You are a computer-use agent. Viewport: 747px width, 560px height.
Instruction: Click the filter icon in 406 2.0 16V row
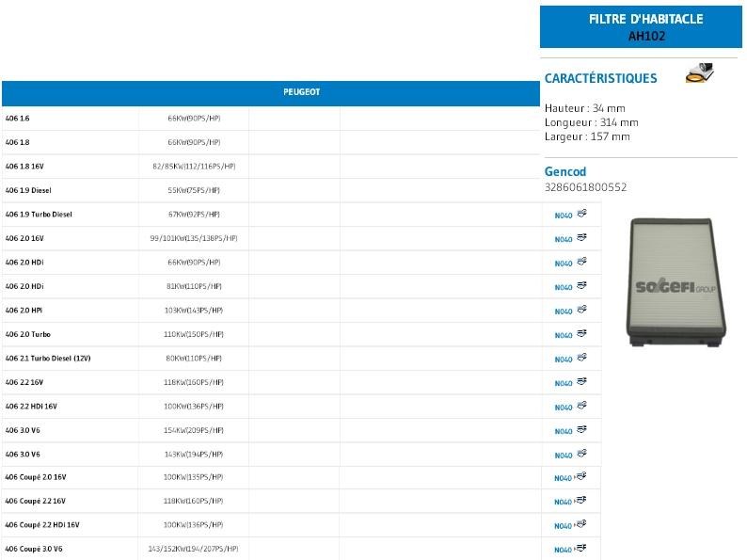tap(581, 237)
